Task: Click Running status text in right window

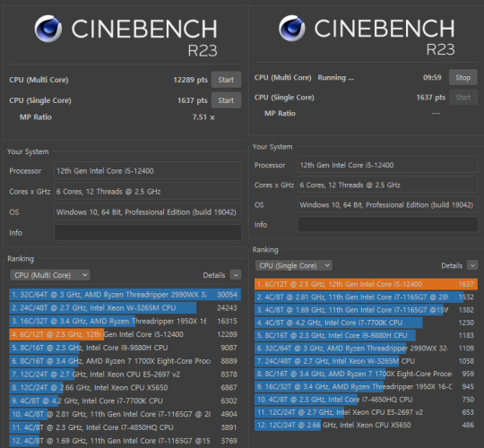Action: 336,77
